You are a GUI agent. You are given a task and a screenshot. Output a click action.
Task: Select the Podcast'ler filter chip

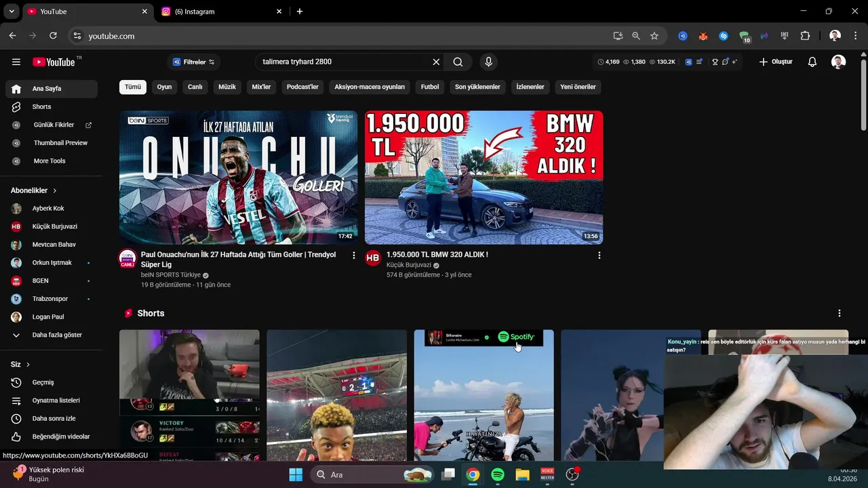point(302,87)
